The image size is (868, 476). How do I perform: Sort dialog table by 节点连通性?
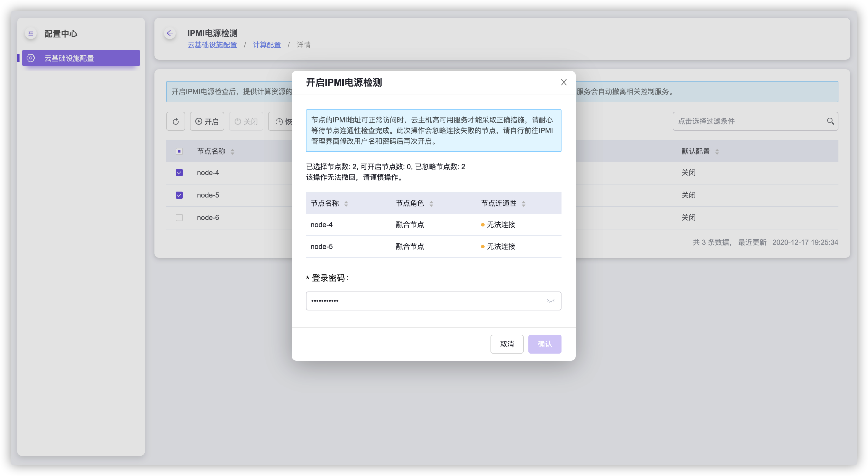[523, 204]
